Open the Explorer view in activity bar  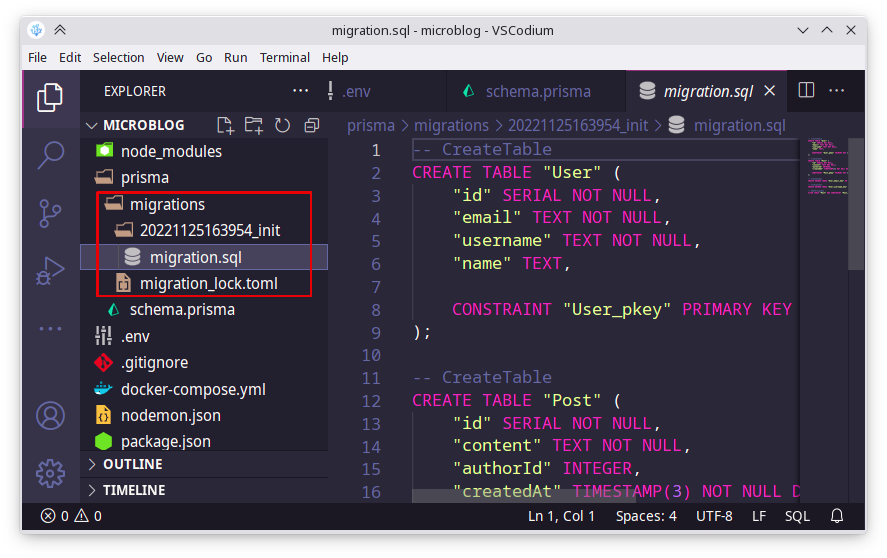(50, 98)
